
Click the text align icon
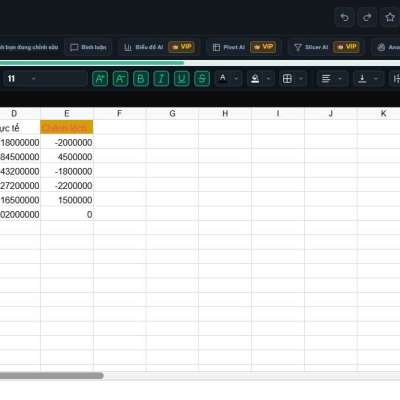tap(326, 79)
